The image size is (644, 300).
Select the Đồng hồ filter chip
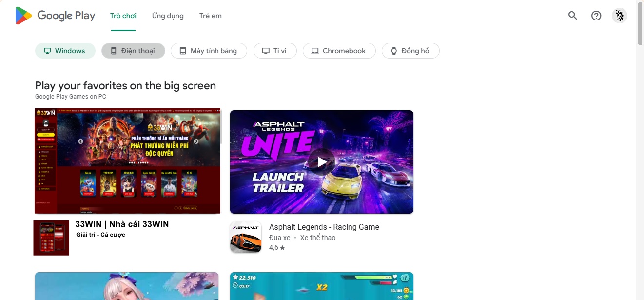[410, 51]
